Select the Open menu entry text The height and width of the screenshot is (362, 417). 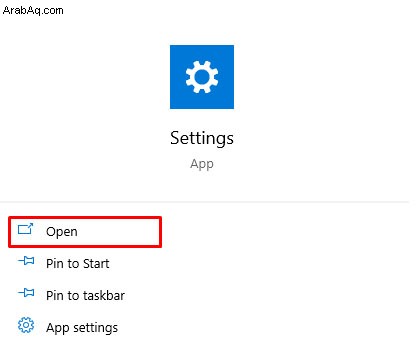[62, 232]
